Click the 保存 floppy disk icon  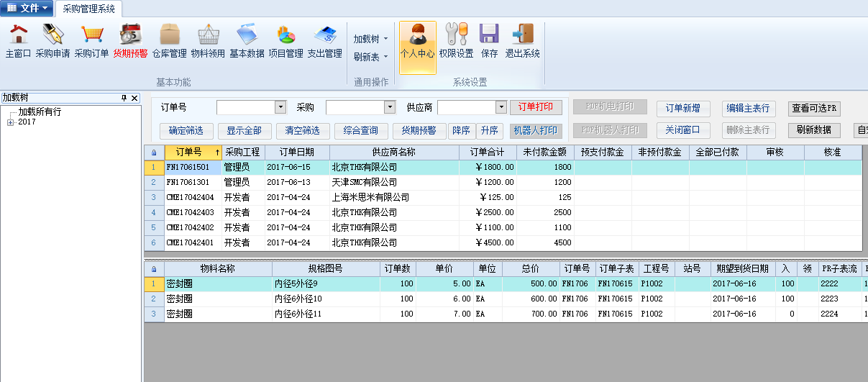489,41
